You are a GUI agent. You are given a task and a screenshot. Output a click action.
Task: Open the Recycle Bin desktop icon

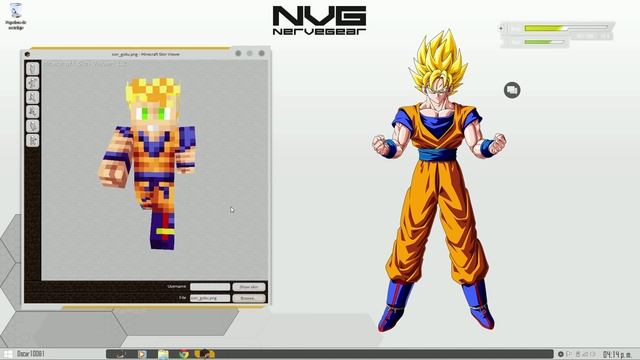[16, 16]
